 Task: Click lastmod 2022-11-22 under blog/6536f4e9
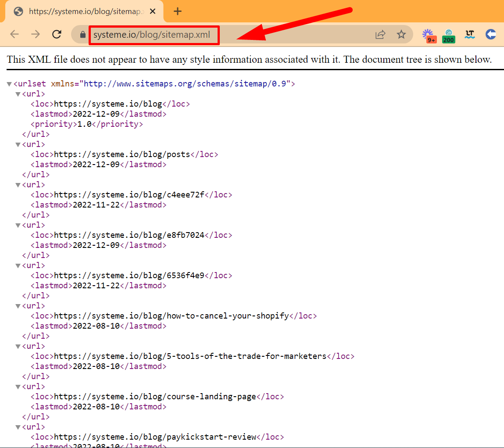click(96, 286)
